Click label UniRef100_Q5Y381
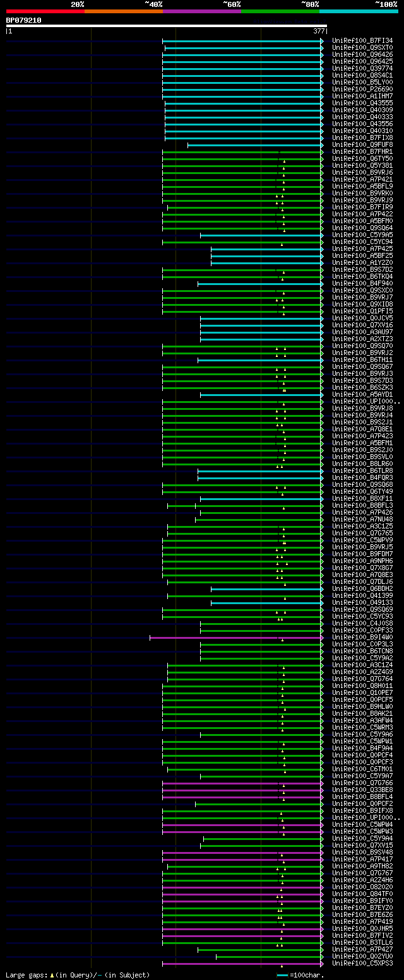Viewport: 404px width, 980px height. click(362, 166)
